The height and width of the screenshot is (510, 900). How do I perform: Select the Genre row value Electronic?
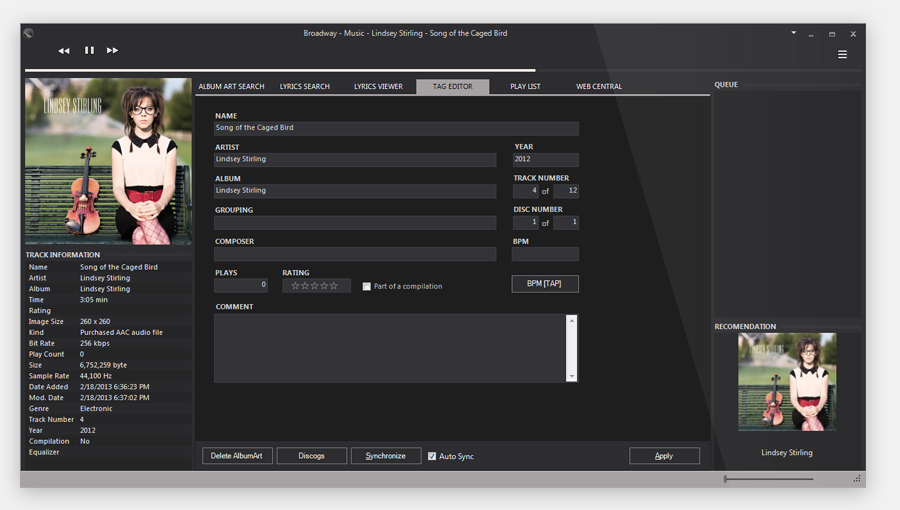point(96,408)
